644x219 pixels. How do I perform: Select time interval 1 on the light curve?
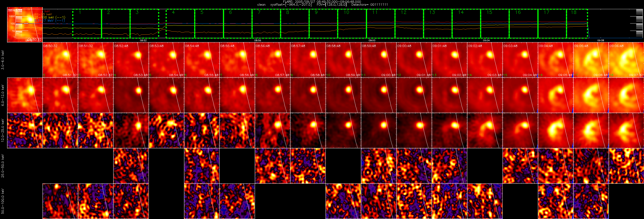(87, 24)
